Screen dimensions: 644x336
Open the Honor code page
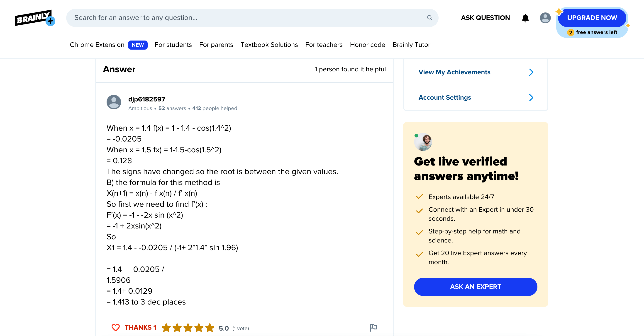[x=367, y=45]
